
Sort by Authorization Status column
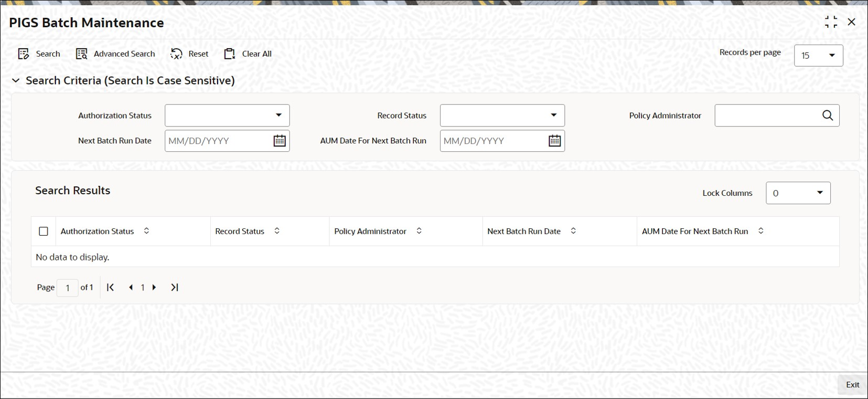(146, 231)
